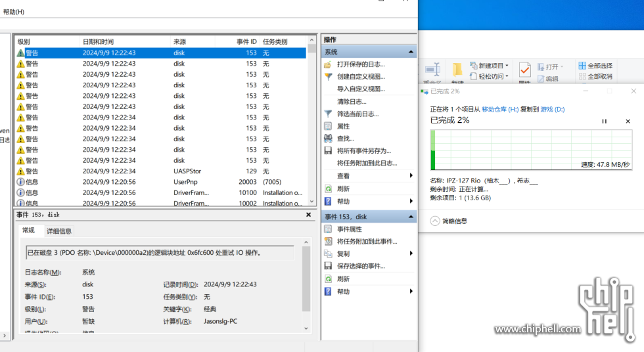This screenshot has width=644, height=352.
Task: Click the rename icon in Explorer ribbon
Action: point(433,70)
